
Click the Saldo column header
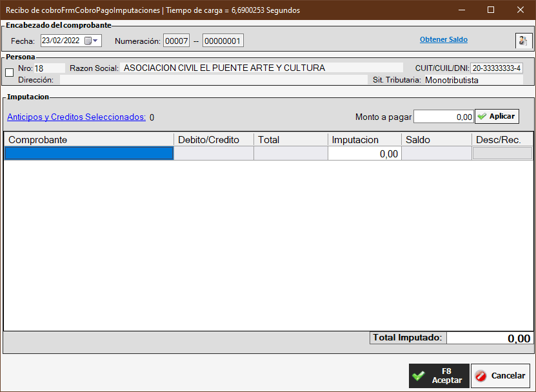(436, 139)
